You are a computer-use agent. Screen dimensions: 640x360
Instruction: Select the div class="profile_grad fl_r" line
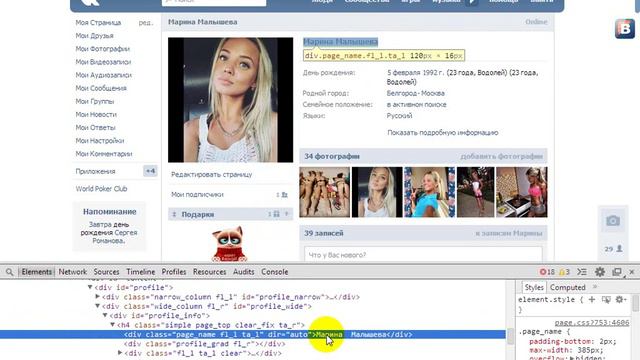point(205,344)
